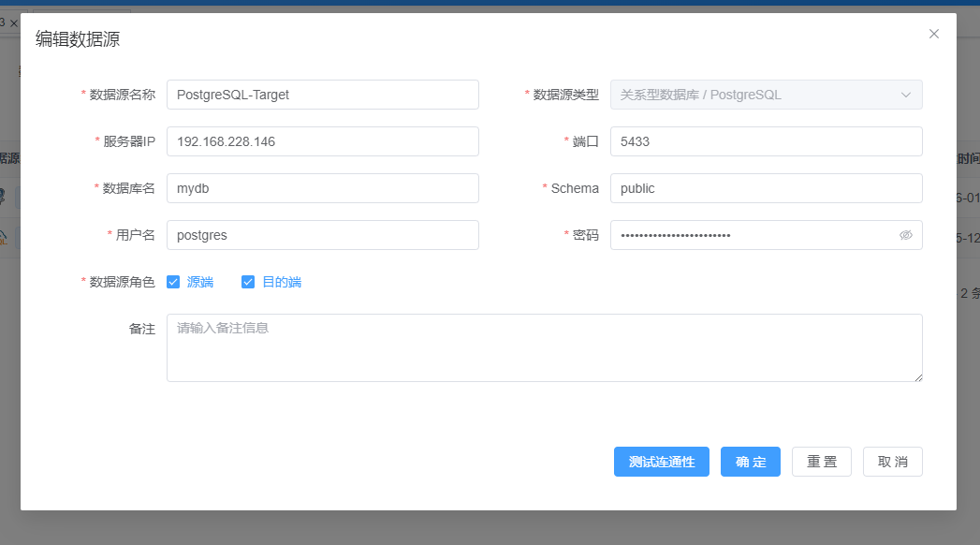Click the 端口 field showing 5433
Image resolution: width=980 pixels, height=545 pixels.
pyautogui.click(x=766, y=141)
